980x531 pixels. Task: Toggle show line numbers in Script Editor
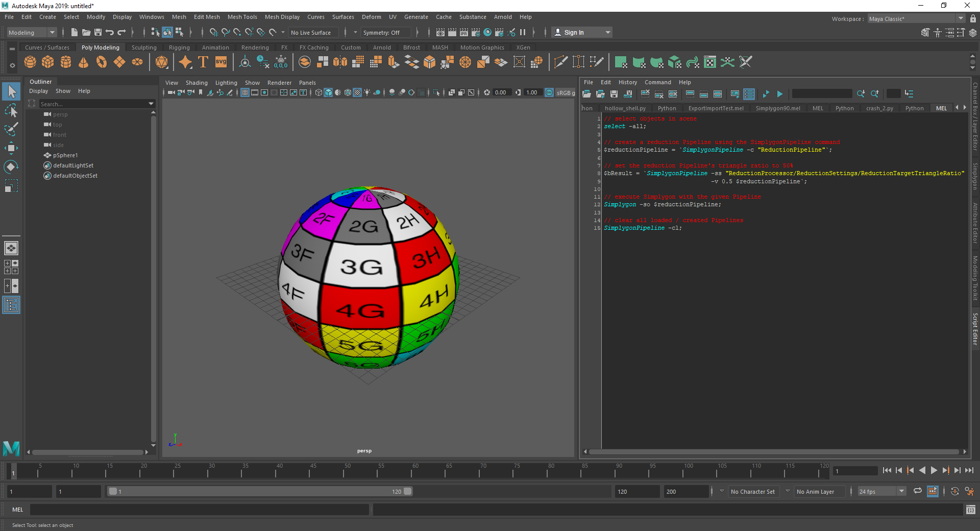[749, 94]
